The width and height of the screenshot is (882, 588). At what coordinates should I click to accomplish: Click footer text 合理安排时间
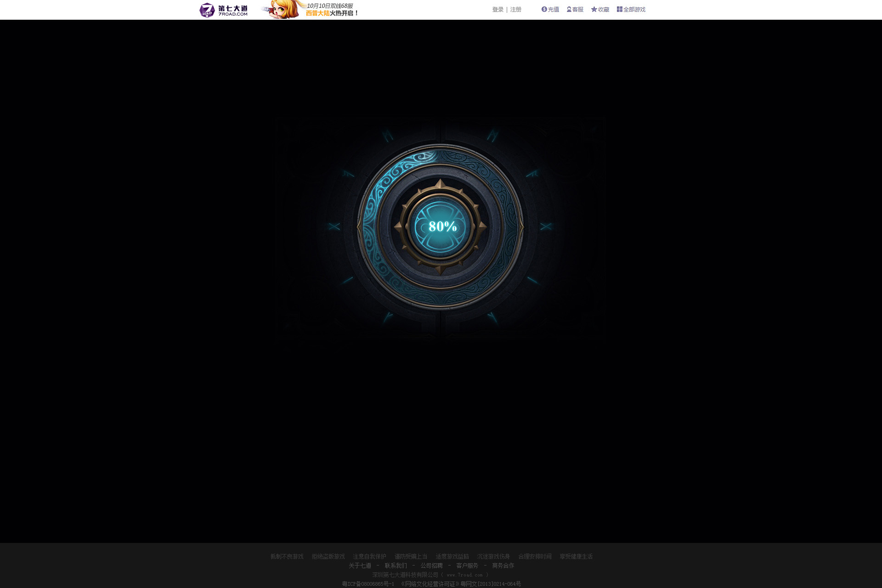535,557
